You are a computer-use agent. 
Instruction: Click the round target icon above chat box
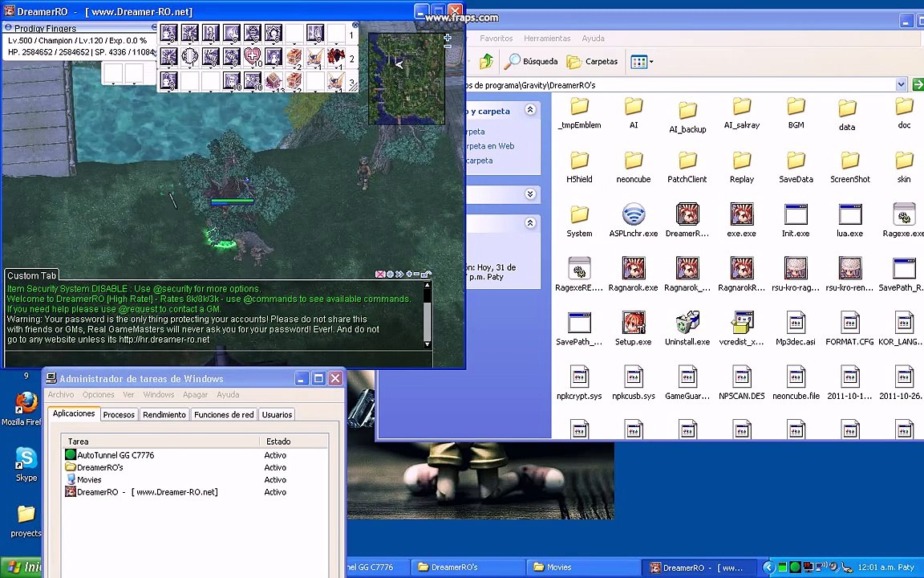(x=390, y=275)
